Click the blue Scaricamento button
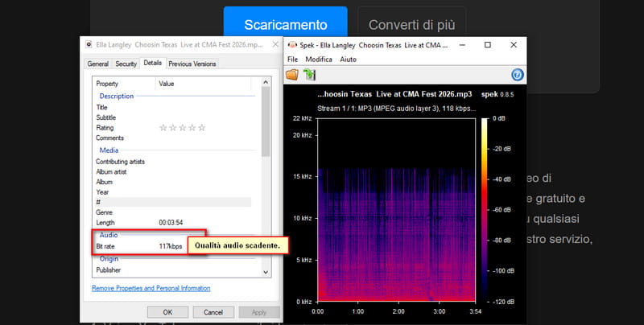Viewport: 644px width, 325px height. (x=286, y=25)
